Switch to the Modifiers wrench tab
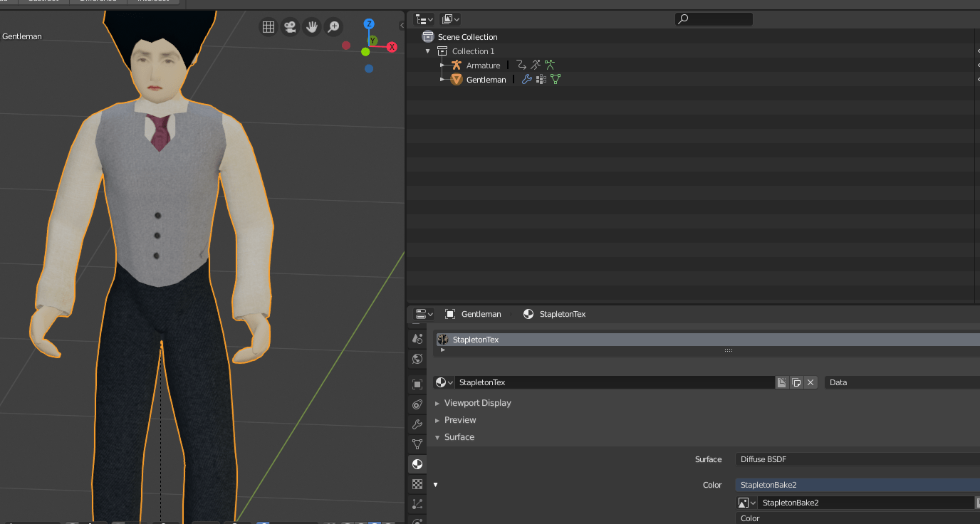Viewport: 980px width, 524px height. 417,424
